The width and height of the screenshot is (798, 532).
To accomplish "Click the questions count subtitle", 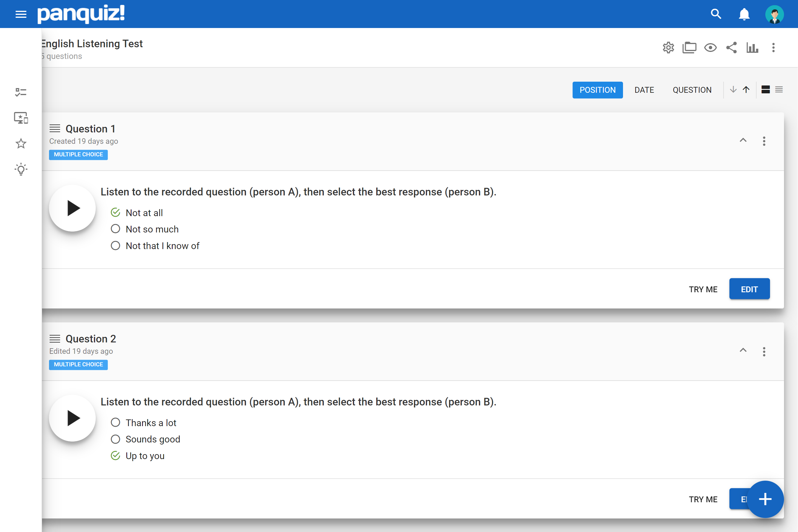I will [x=62, y=56].
